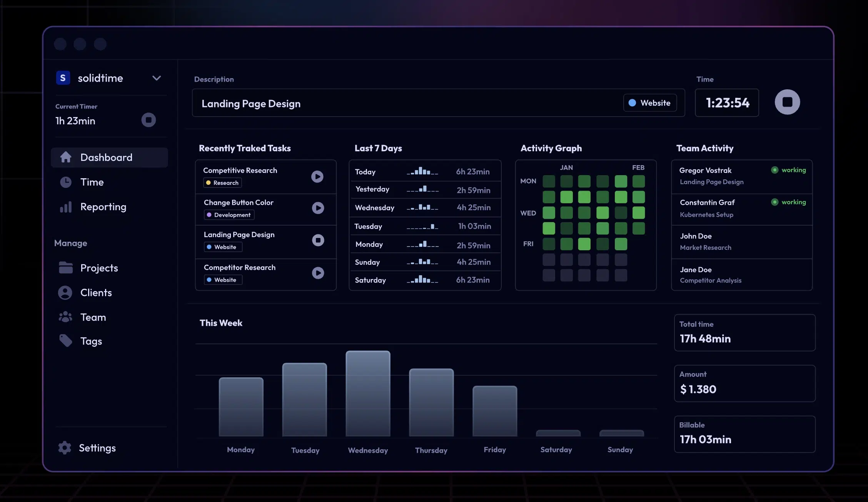This screenshot has width=868, height=502.
Task: Stop the current timer in the sidebar
Action: pos(149,120)
